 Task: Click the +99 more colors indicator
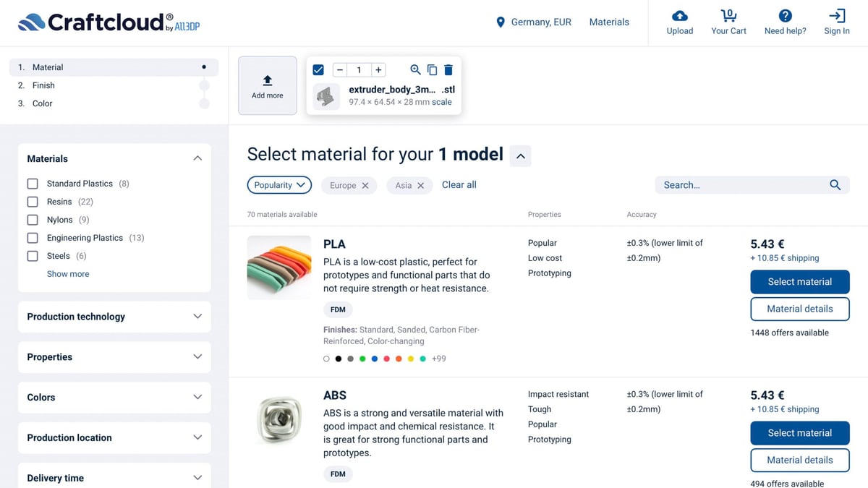(438, 359)
